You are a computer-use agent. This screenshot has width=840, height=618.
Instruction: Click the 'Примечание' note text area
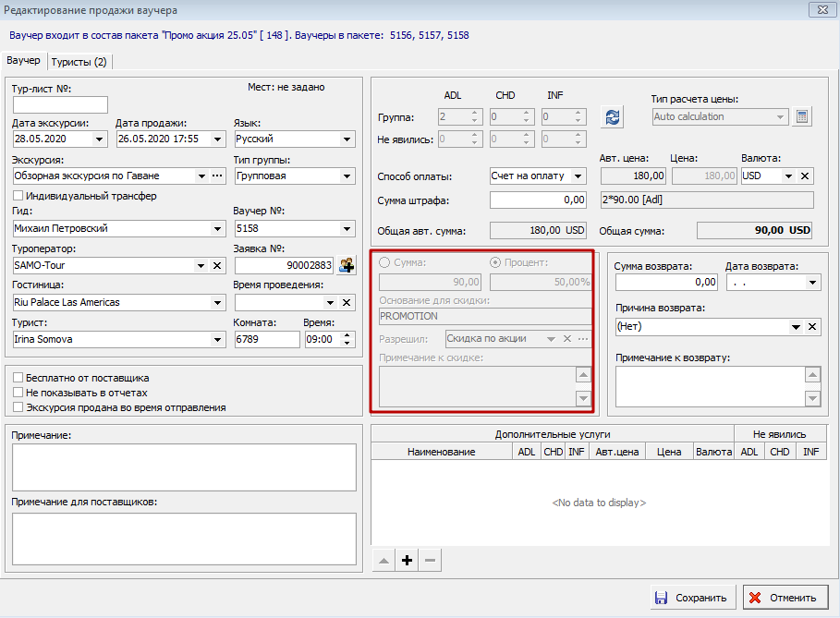pos(184,467)
